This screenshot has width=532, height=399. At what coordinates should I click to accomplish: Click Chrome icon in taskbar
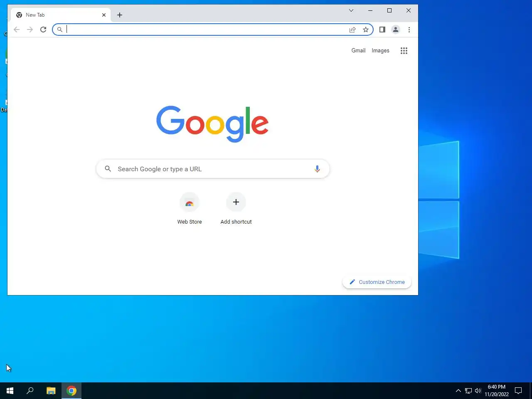click(x=71, y=391)
